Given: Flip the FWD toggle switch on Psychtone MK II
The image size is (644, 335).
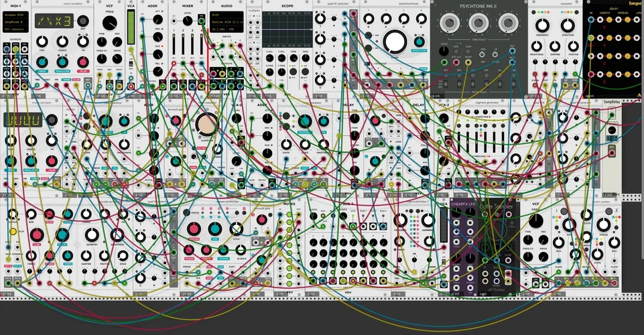Looking at the screenshot, I should click(482, 54).
